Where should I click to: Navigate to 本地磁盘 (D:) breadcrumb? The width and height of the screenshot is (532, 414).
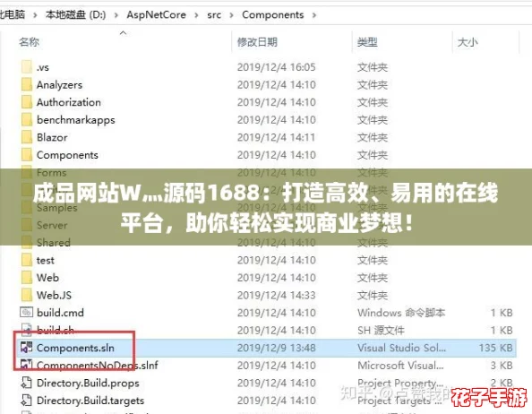click(x=75, y=15)
